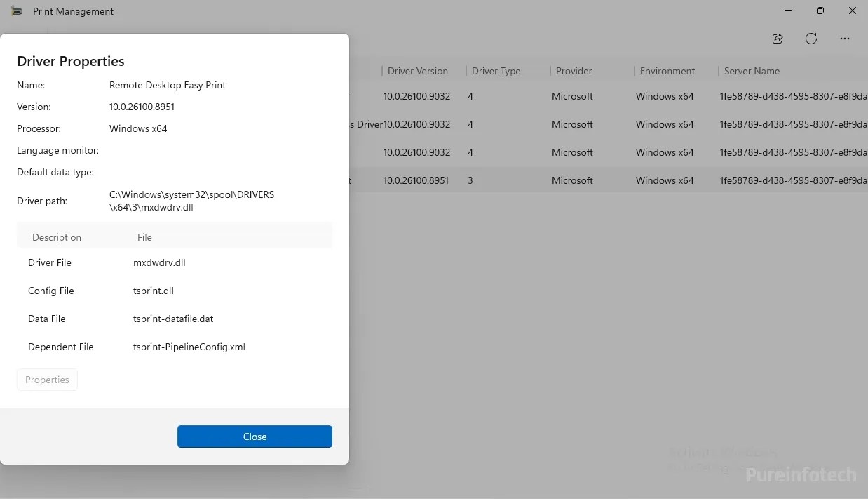Click the Name label in dialog
This screenshot has width=868, height=499.
tap(31, 85)
